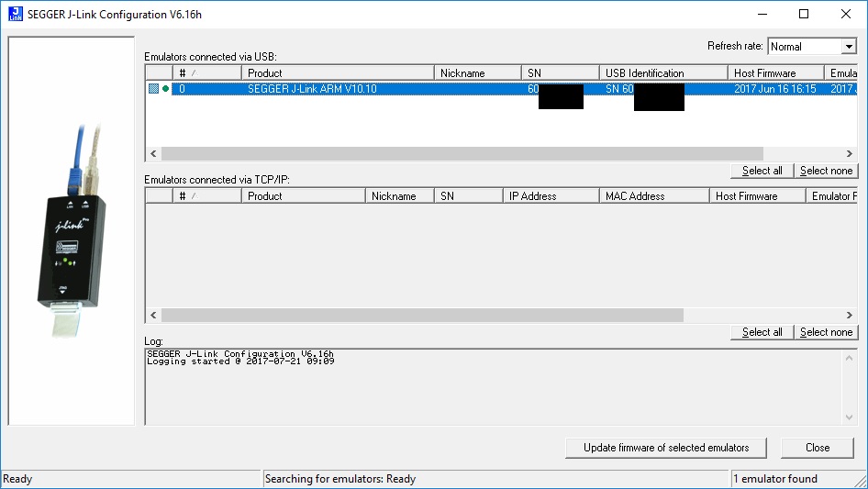Click the USB list SN column header

561,73
